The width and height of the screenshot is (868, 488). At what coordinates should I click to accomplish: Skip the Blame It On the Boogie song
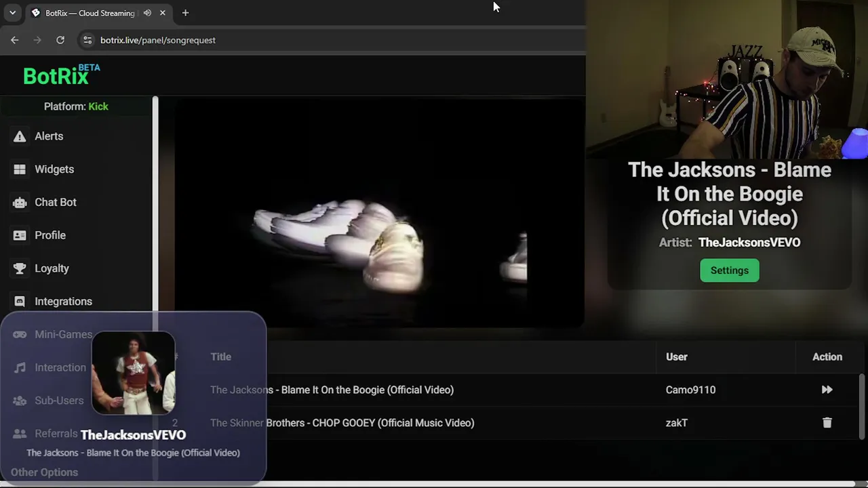[827, 390]
